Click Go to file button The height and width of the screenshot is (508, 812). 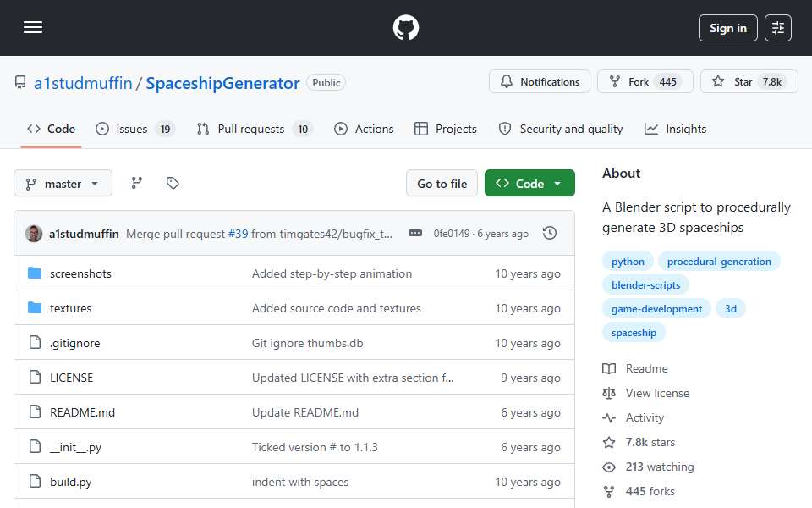pyautogui.click(x=442, y=184)
